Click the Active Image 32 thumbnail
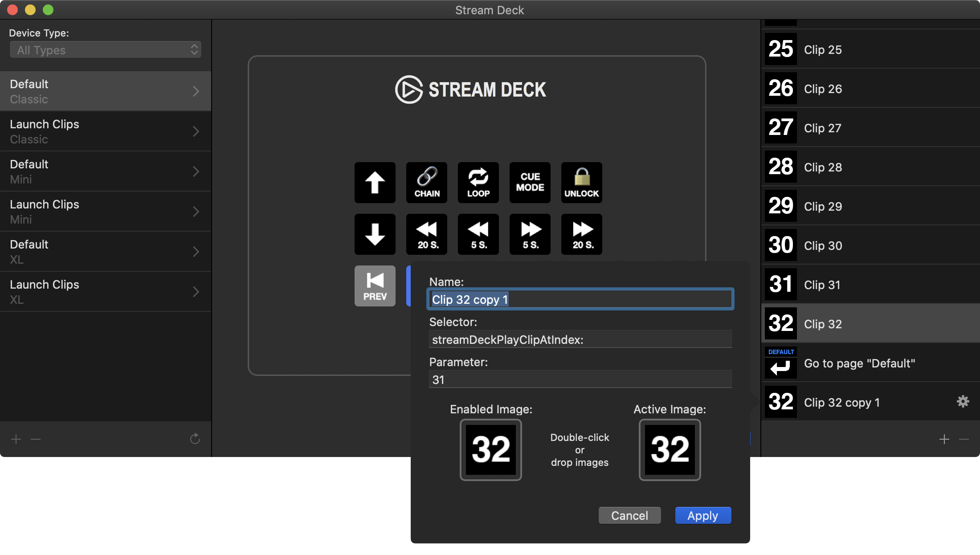The width and height of the screenshot is (980, 555). click(x=670, y=449)
